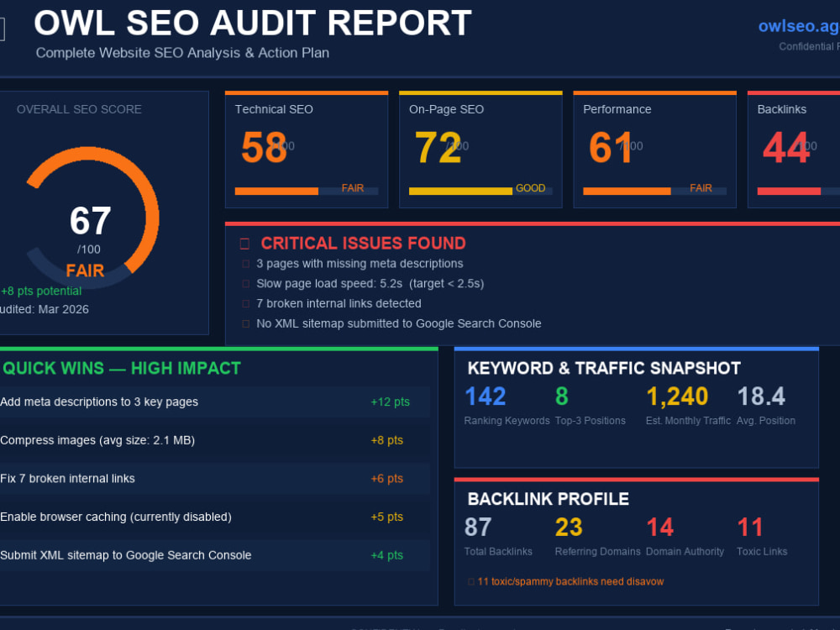This screenshot has height=630, width=840.
Task: Click the 8 Top-3 Positions stat
Action: 590,406
